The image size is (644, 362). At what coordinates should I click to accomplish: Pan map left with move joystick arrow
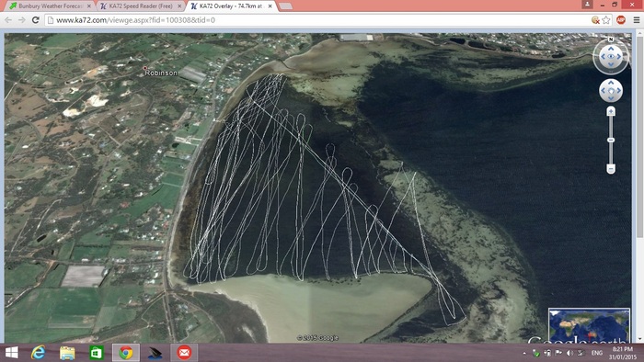(x=604, y=90)
